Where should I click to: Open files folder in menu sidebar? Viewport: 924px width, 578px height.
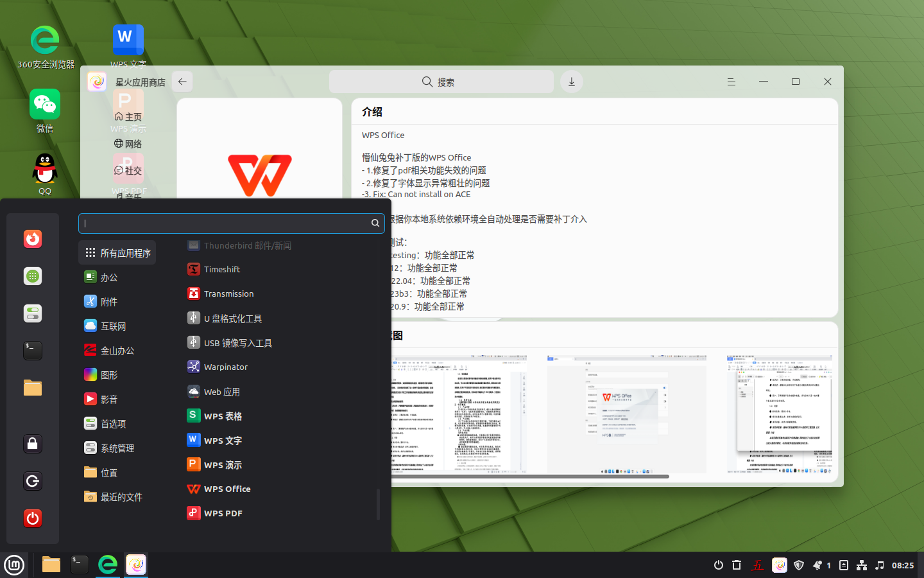pos(33,387)
